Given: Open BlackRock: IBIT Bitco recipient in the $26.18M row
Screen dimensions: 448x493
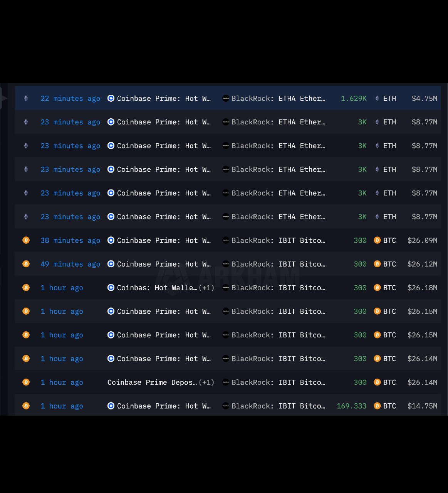Looking at the screenshot, I should coord(279,287).
